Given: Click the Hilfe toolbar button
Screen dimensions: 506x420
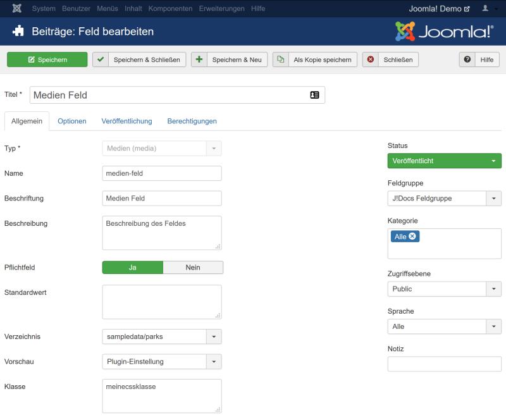Looking at the screenshot, I should coord(479,59).
